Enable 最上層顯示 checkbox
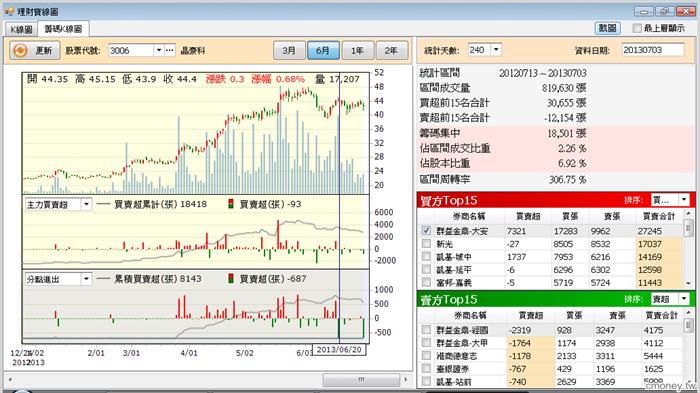Viewport: 700px width, 393px height. tap(637, 28)
